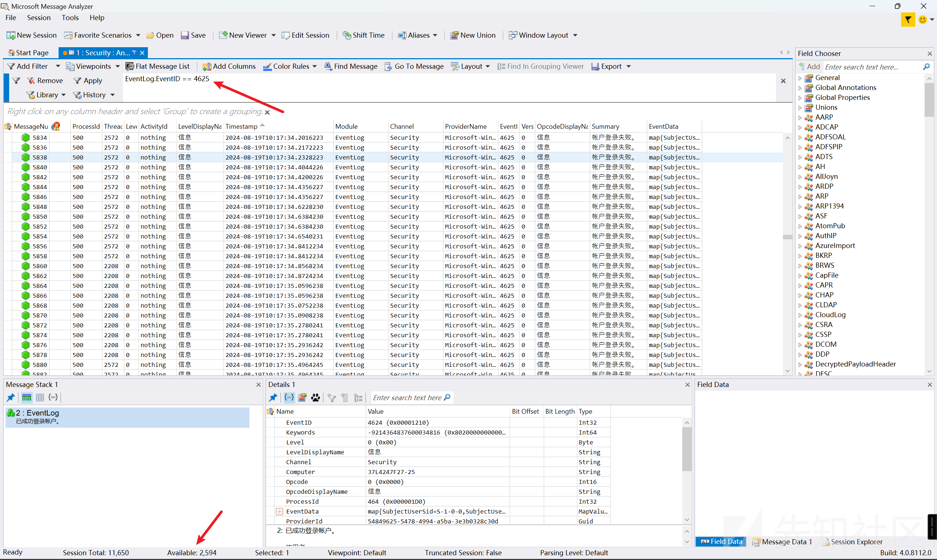Open Add Filter dropdown arrow

click(58, 67)
